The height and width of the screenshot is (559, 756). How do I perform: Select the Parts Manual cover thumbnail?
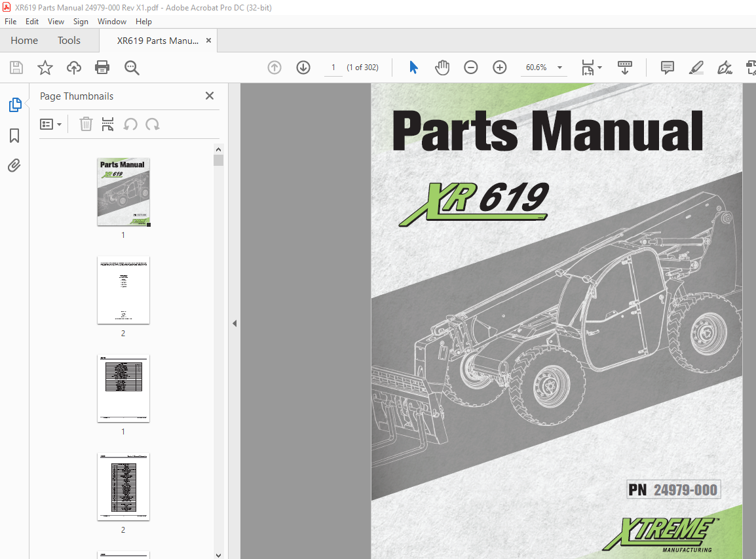click(123, 191)
